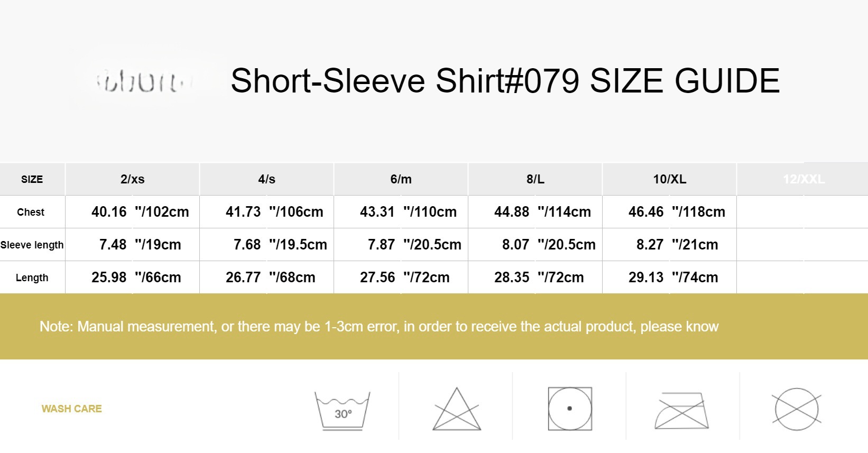This screenshot has height=453, width=868.
Task: Click the 46.46"/118cm chest measurement cell
Action: click(676, 212)
